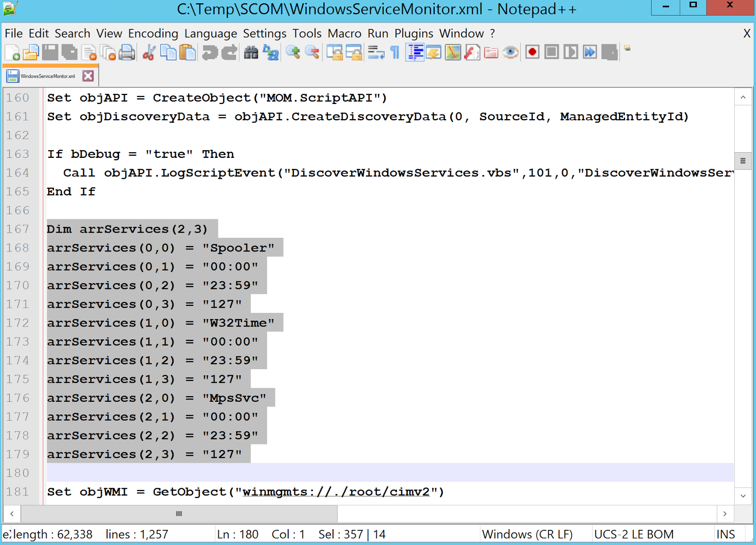756x545 pixels.
Task: Open the Replace dialog
Action: (x=271, y=52)
